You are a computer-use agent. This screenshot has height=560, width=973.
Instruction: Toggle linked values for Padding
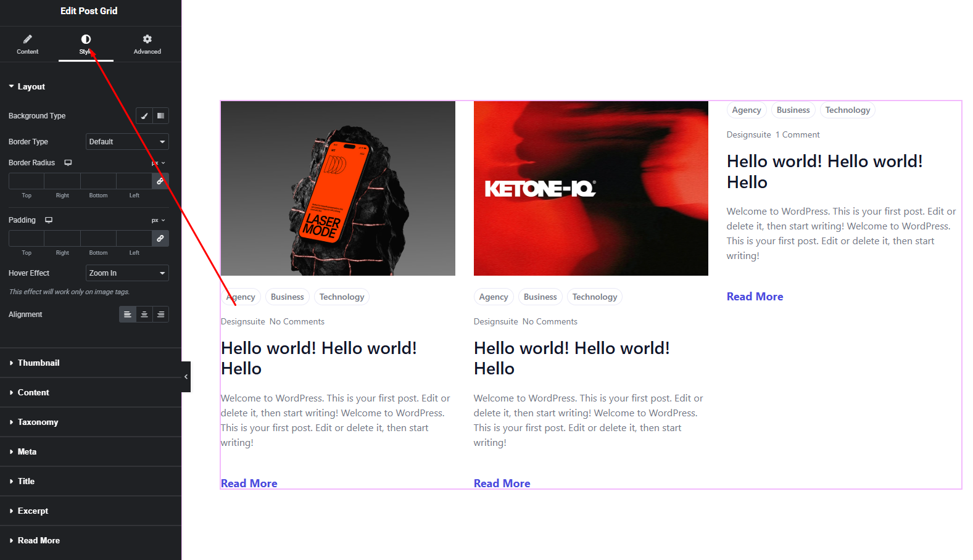160,239
